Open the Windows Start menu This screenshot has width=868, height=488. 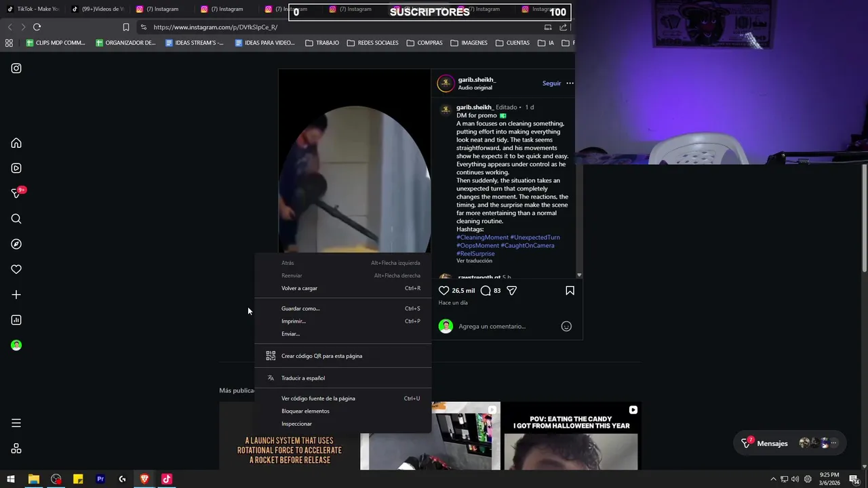(x=11, y=479)
